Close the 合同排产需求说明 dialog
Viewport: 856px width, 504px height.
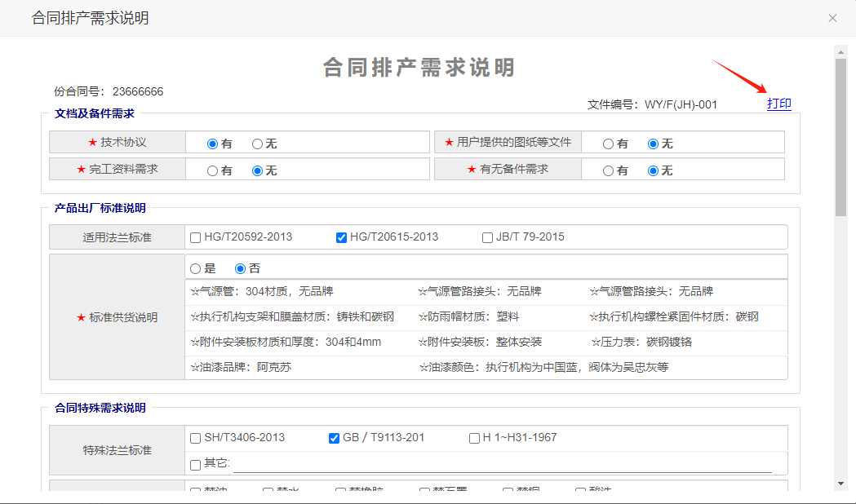[832, 18]
